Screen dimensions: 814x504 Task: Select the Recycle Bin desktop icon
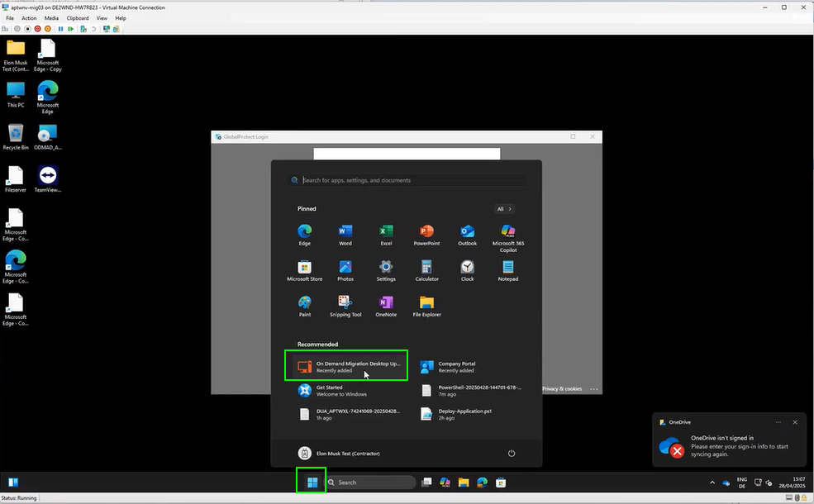click(x=16, y=137)
